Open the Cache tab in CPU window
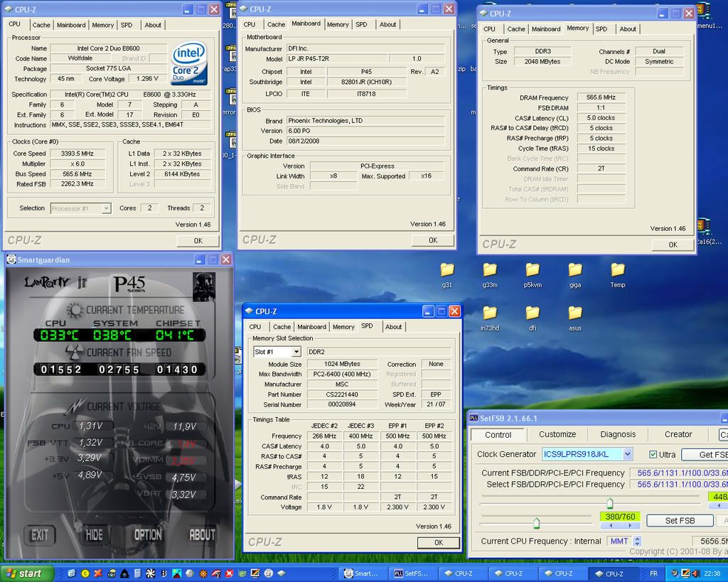This screenshot has height=582, width=728. click(x=41, y=25)
